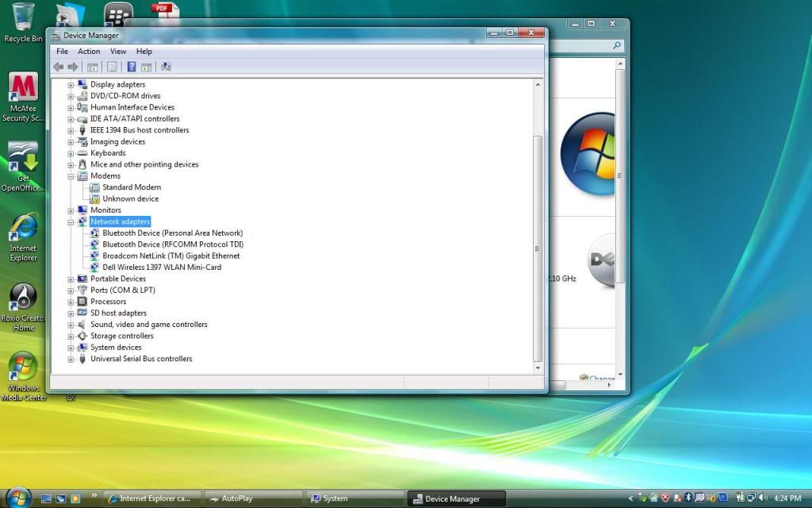Click the Back arrow in Device Manager toolbar
The image size is (812, 508).
59,67
